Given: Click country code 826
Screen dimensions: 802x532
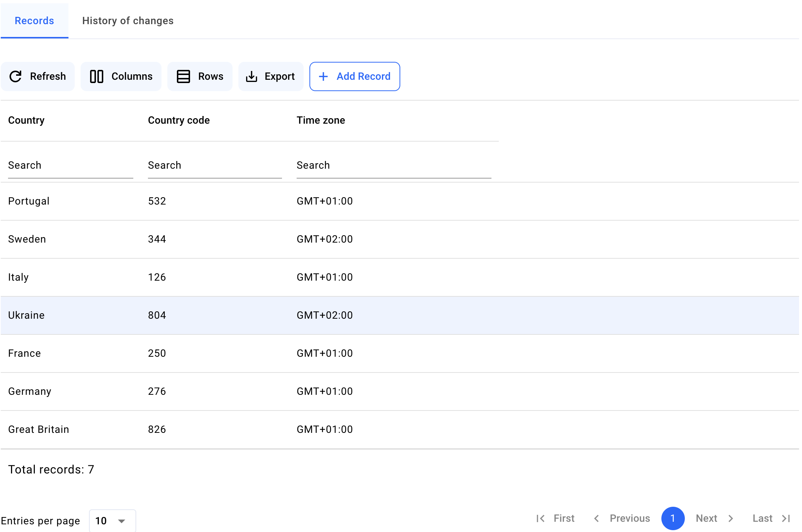Looking at the screenshot, I should pos(157,430).
